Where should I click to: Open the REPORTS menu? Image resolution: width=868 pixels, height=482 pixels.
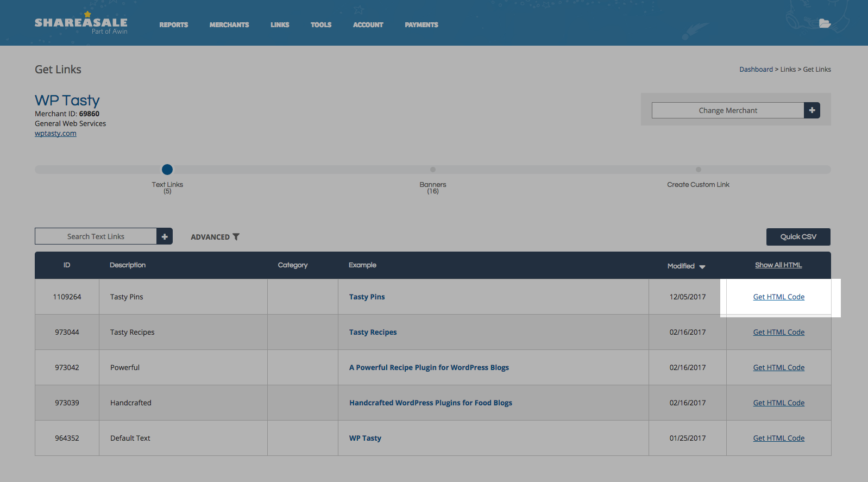[x=174, y=25]
